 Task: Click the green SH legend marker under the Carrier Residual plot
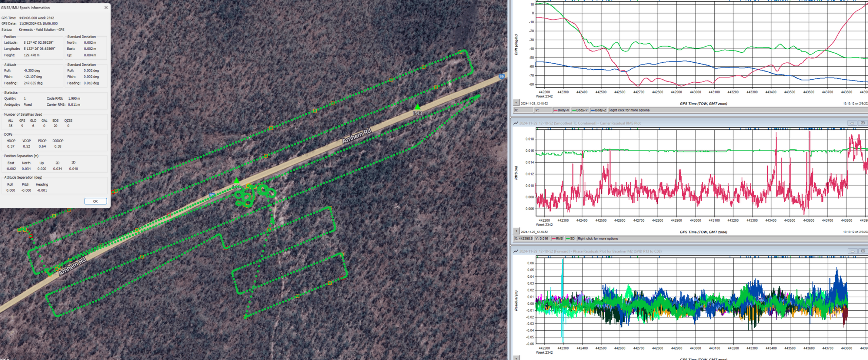568,239
